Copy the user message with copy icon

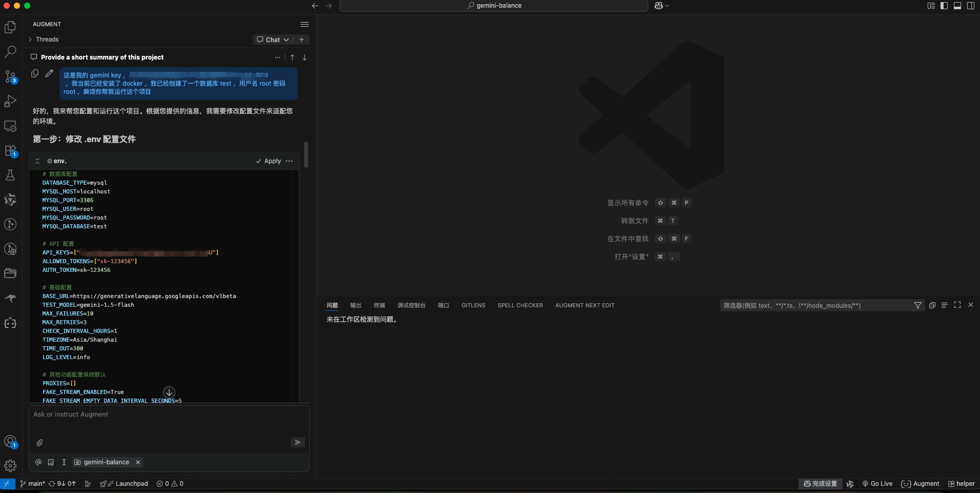[35, 73]
